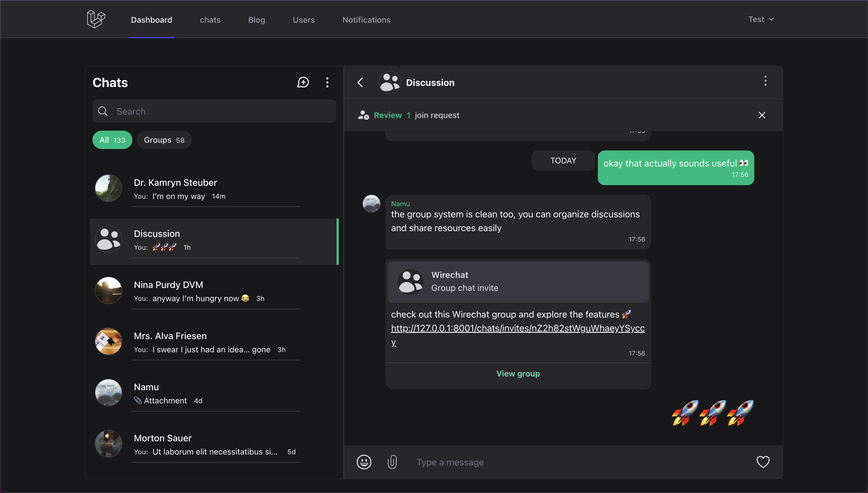This screenshot has height=493, width=868.
Task: Open Nina Purdy DVM's avatar
Action: coord(108,291)
